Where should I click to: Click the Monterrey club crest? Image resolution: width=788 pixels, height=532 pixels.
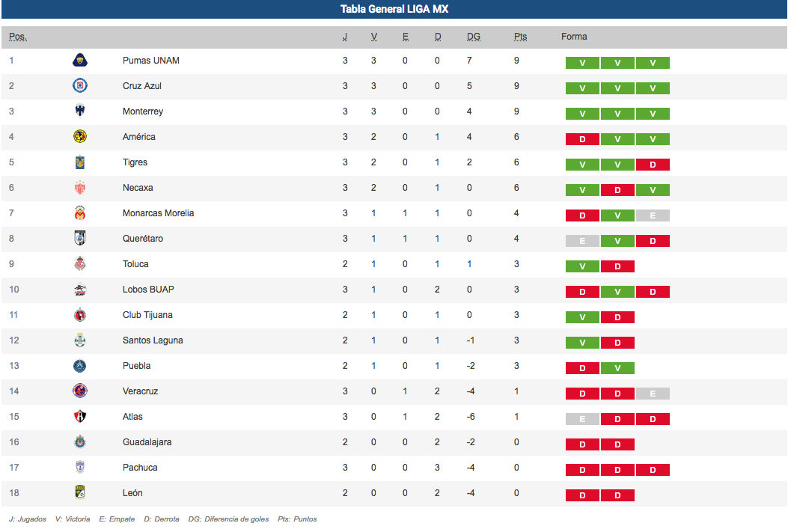79,111
